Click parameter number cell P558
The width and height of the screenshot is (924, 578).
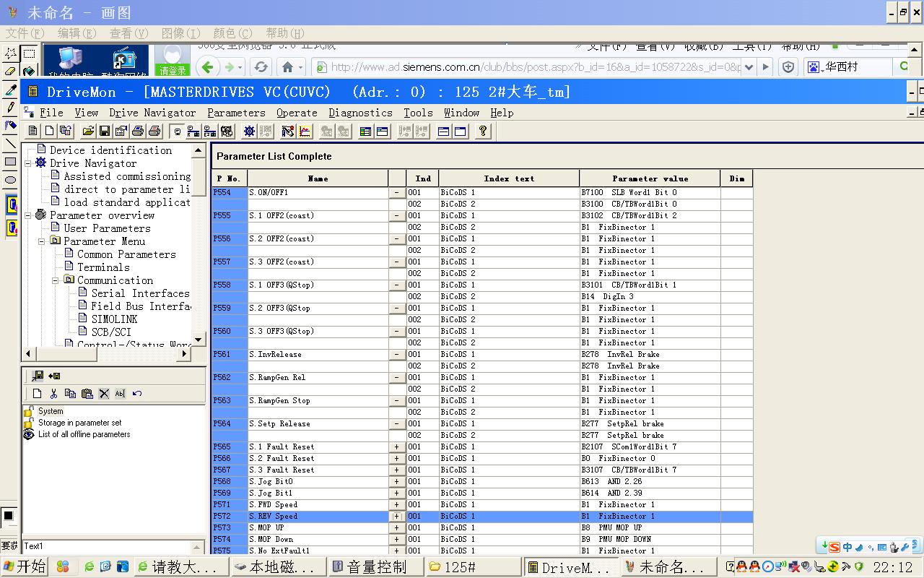(x=230, y=285)
